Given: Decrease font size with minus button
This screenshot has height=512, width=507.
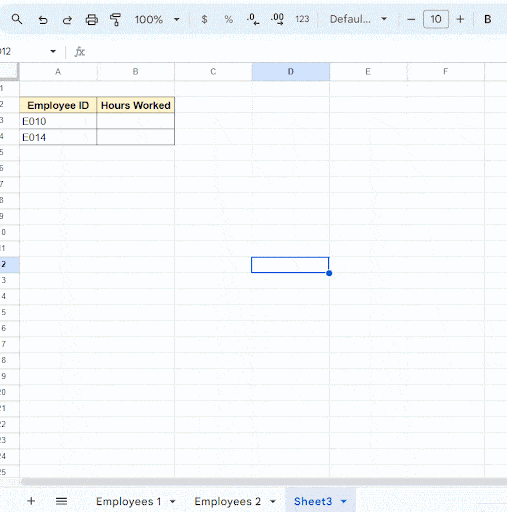Looking at the screenshot, I should point(411,19).
